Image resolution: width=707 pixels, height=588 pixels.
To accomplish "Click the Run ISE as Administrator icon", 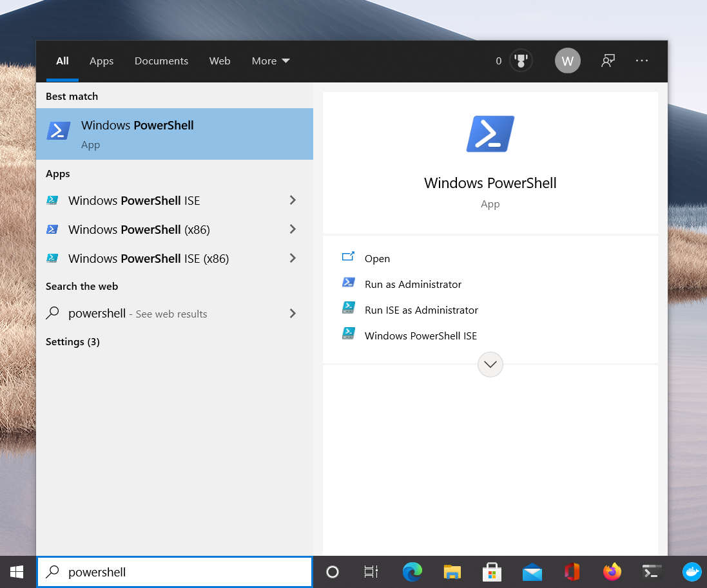I will click(349, 308).
